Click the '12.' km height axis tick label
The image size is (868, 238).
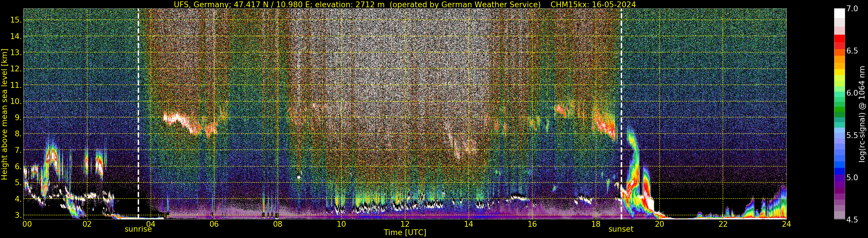coord(16,69)
